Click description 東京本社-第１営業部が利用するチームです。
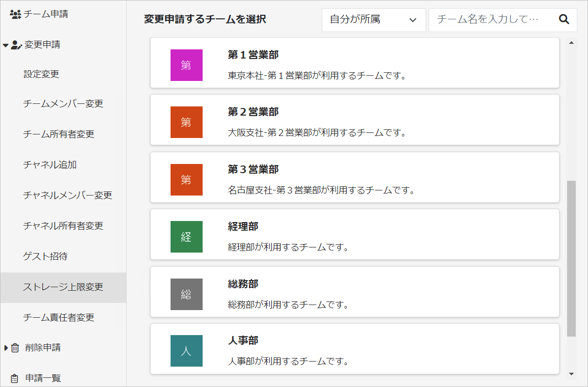Screen dimensions: 588x387 pyautogui.click(x=317, y=76)
